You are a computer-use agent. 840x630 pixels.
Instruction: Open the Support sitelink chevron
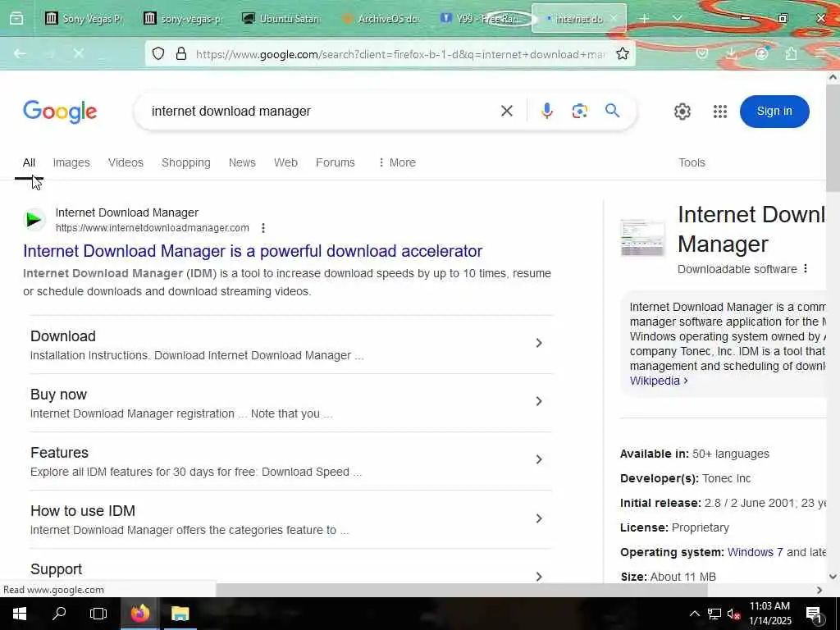click(x=539, y=576)
